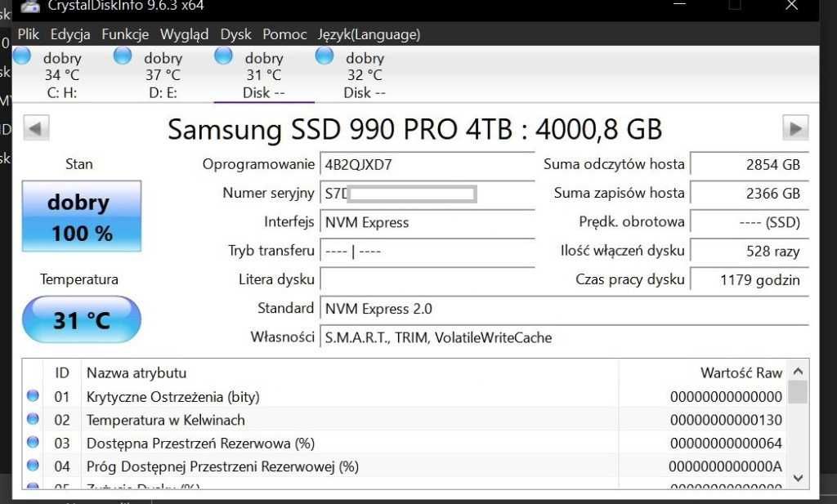This screenshot has height=504, width=837.
Task: Click raw value 0000000000130
Action: click(726, 420)
